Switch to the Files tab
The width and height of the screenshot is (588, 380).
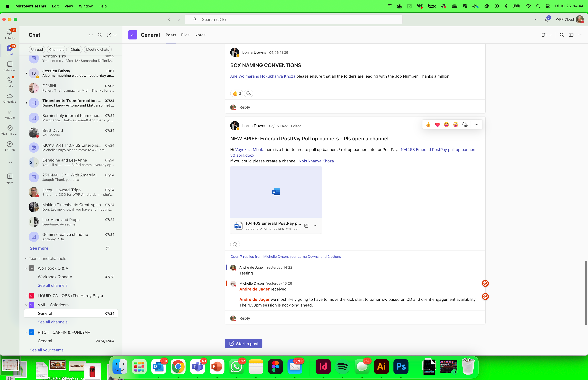point(185,35)
